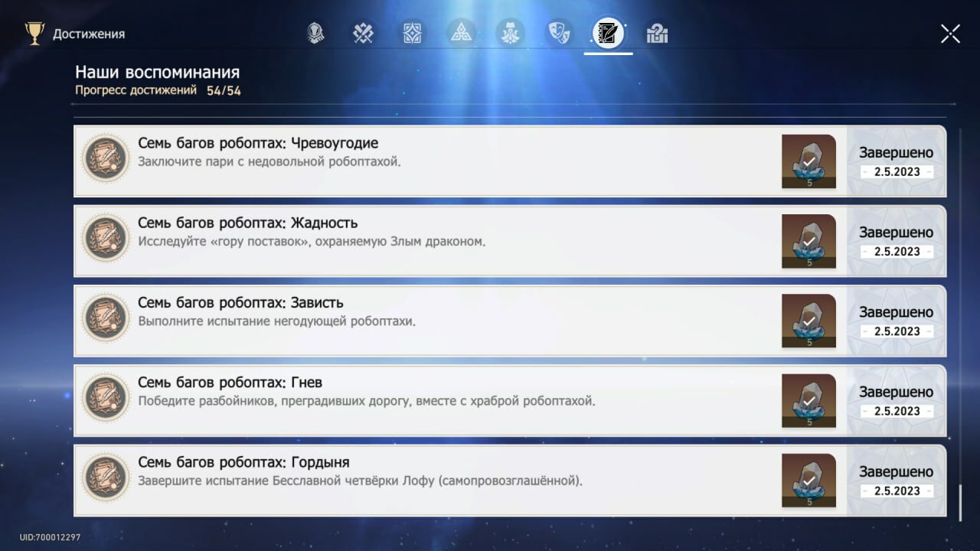This screenshot has width=980, height=551.
Task: Click the Гнев reward item thumbnail
Action: 808,400
